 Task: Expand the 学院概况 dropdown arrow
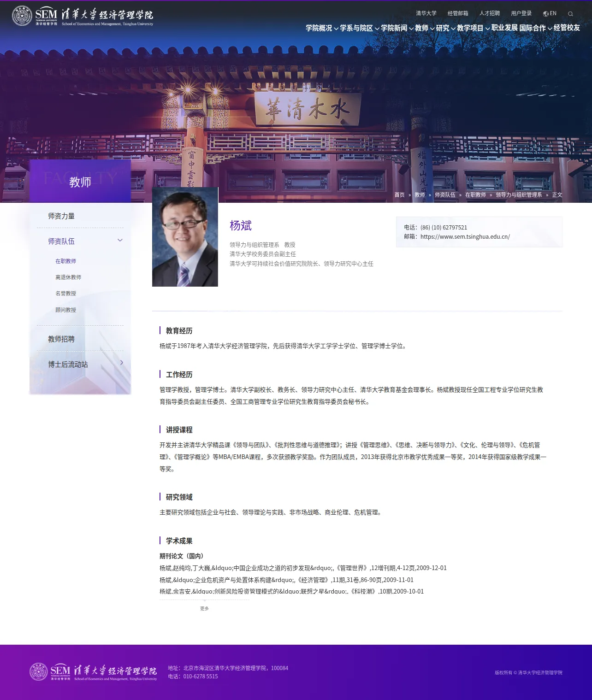pos(336,29)
